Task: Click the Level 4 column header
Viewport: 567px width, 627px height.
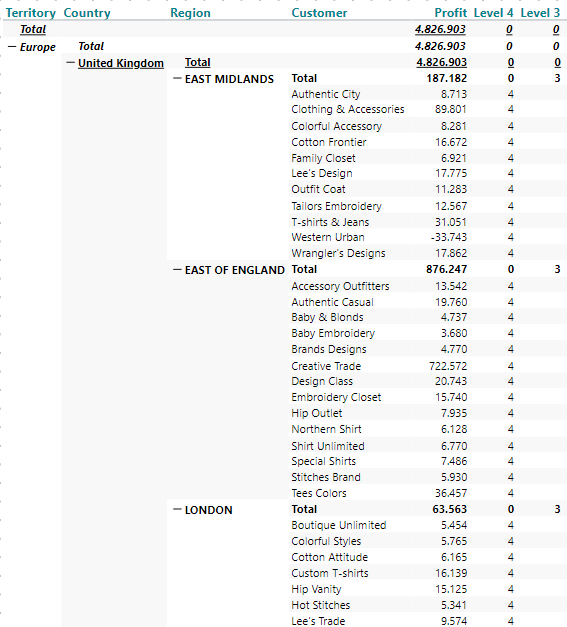Action: click(493, 13)
